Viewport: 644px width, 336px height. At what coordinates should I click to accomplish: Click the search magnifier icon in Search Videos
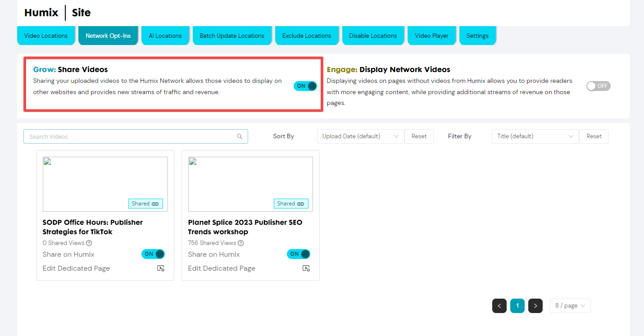[x=240, y=136]
